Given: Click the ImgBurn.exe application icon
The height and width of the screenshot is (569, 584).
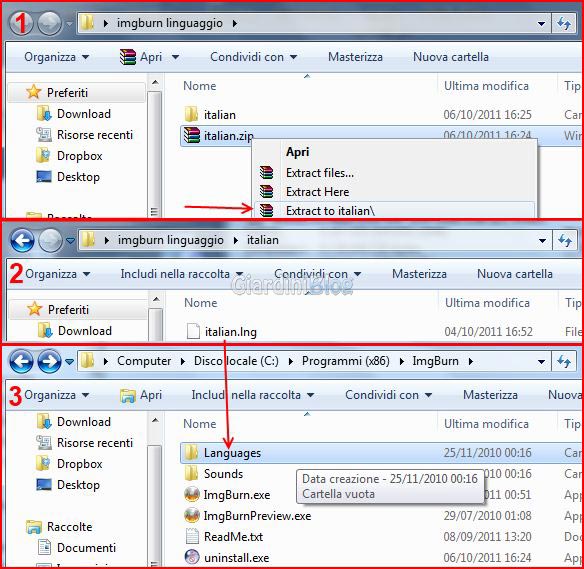Looking at the screenshot, I should [192, 494].
